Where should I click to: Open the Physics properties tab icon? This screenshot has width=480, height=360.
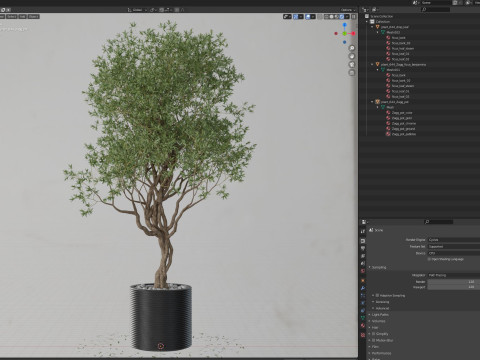[363, 303]
